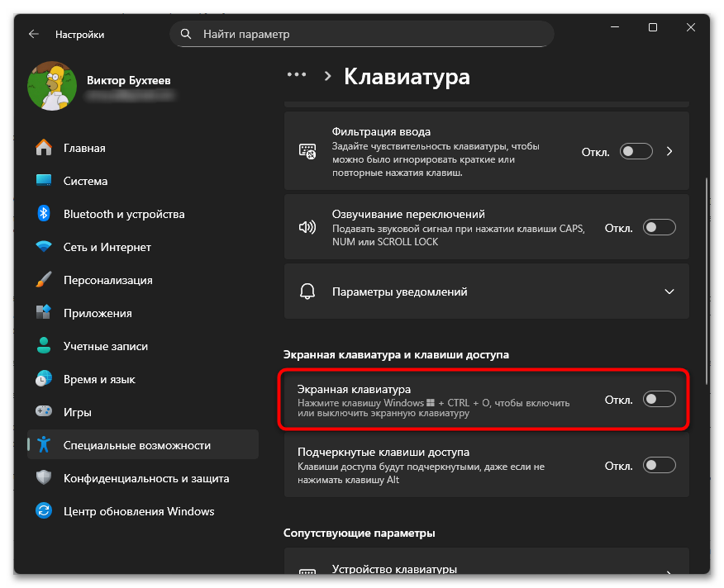Click the Wi-Fi icon for Сеть и Интернет
724x588 pixels.
[44, 246]
